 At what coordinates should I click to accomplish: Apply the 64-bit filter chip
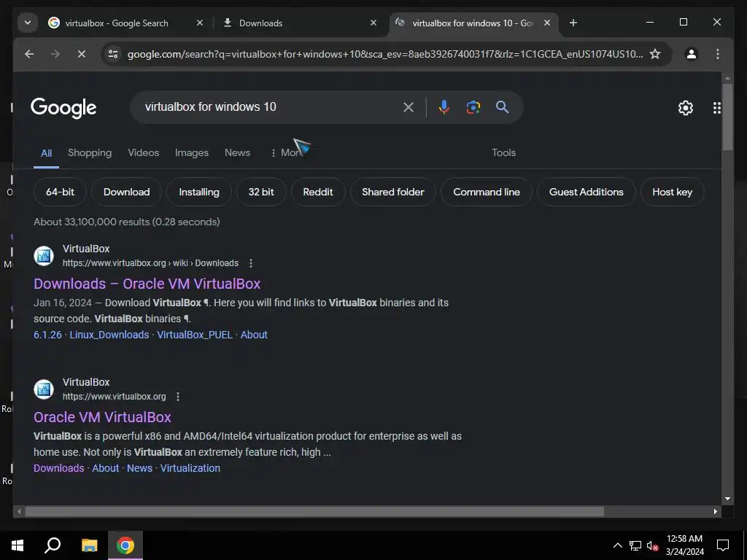[x=60, y=192]
